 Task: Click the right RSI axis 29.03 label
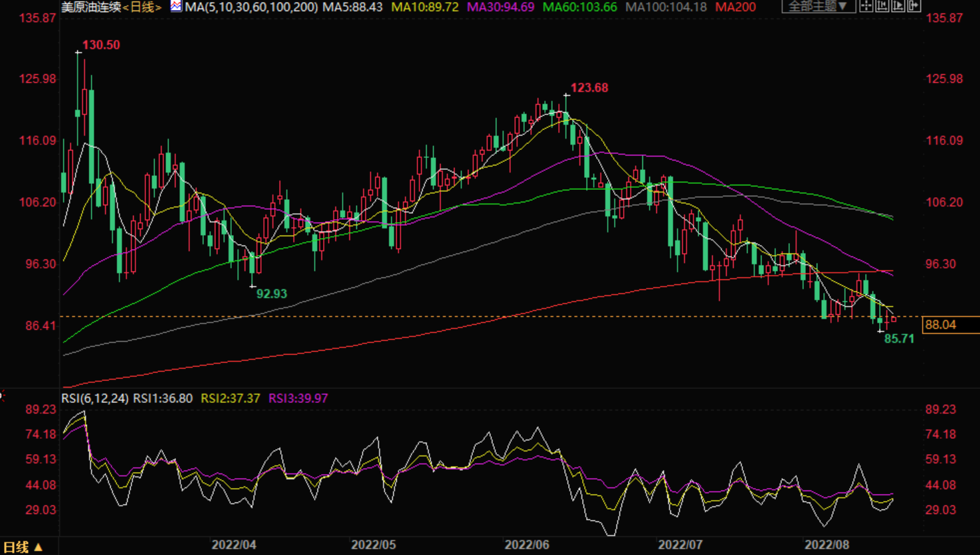click(941, 511)
